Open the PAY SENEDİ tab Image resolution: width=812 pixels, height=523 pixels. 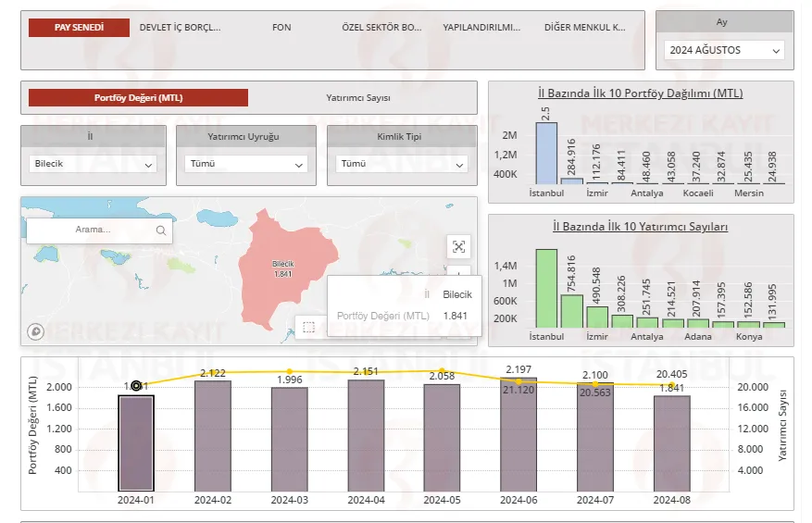click(x=79, y=28)
